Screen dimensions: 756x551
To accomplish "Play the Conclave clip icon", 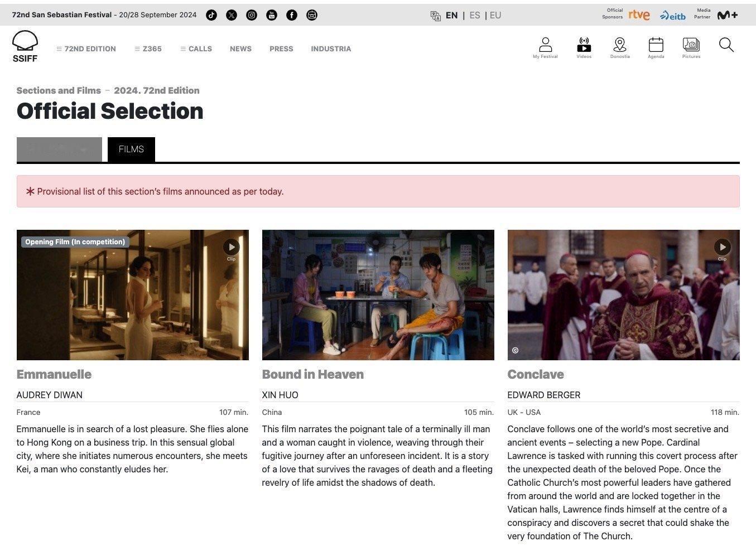I will pyautogui.click(x=722, y=247).
